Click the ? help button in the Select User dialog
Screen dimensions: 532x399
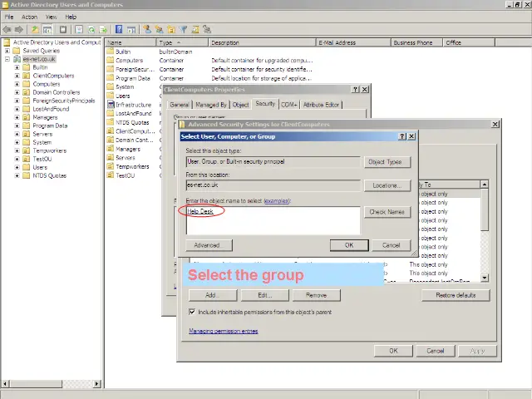click(x=402, y=136)
